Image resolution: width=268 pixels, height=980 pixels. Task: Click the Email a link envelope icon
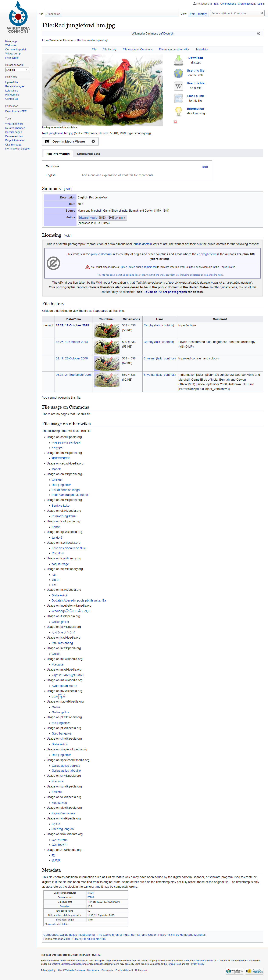179,98
